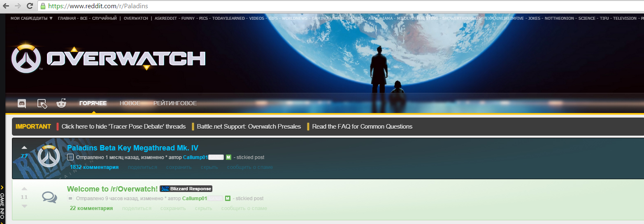The image size is (644, 224).
Task: Open NOTTHEONION in the top bar
Action: (560, 18)
